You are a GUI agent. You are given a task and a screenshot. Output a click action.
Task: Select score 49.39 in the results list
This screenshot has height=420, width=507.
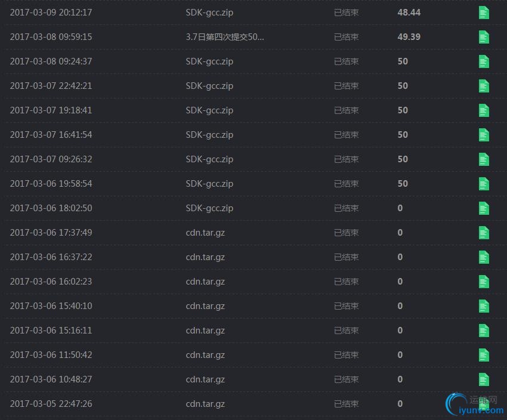point(409,37)
